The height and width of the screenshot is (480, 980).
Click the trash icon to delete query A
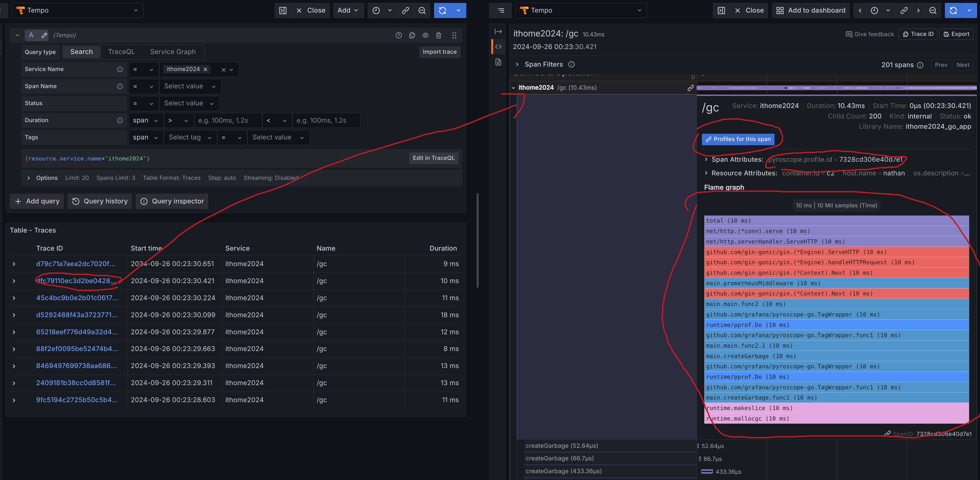click(438, 35)
